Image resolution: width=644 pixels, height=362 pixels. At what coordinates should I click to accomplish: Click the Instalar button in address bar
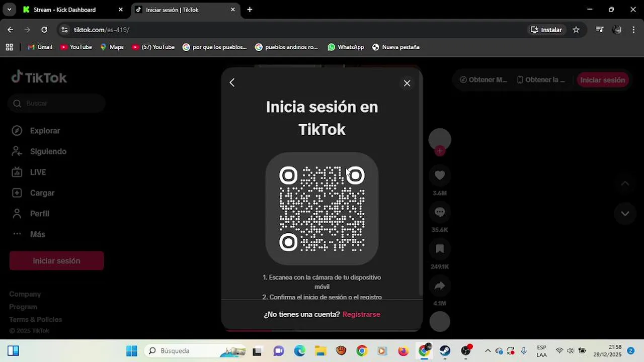pyautogui.click(x=546, y=30)
